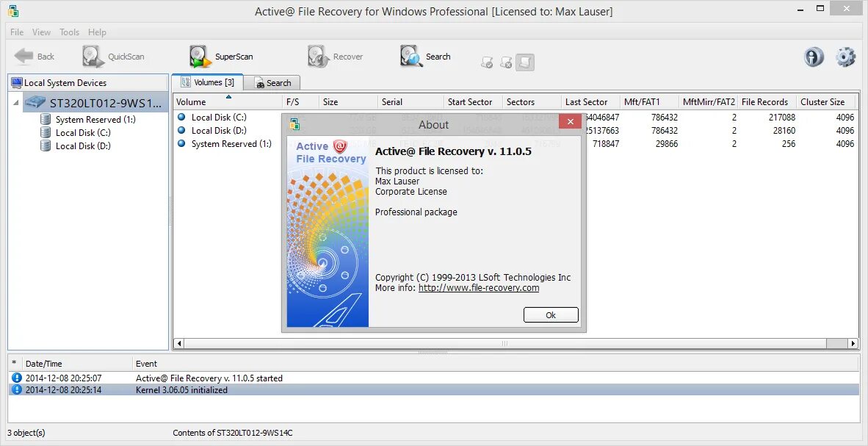Click the blue icon beside Local Disk (C:) row
Screen dimensions: 868x446
click(181, 117)
